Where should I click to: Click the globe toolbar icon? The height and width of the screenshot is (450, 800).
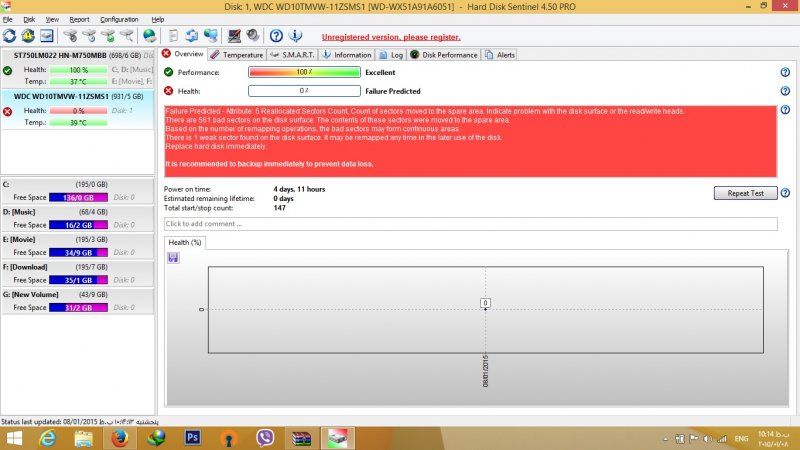(149, 36)
